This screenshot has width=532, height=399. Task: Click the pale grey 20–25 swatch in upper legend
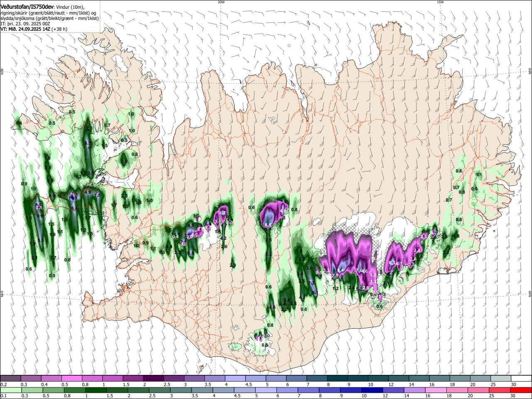click(x=480, y=379)
